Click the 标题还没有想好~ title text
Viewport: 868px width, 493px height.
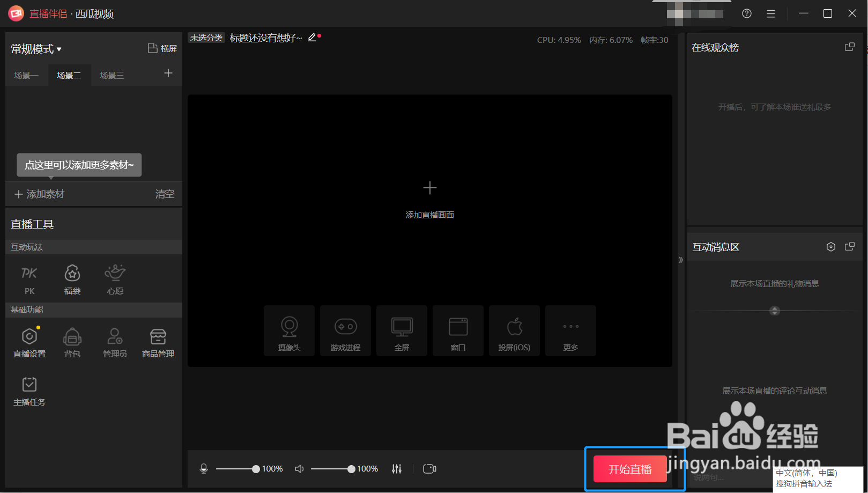tap(266, 38)
